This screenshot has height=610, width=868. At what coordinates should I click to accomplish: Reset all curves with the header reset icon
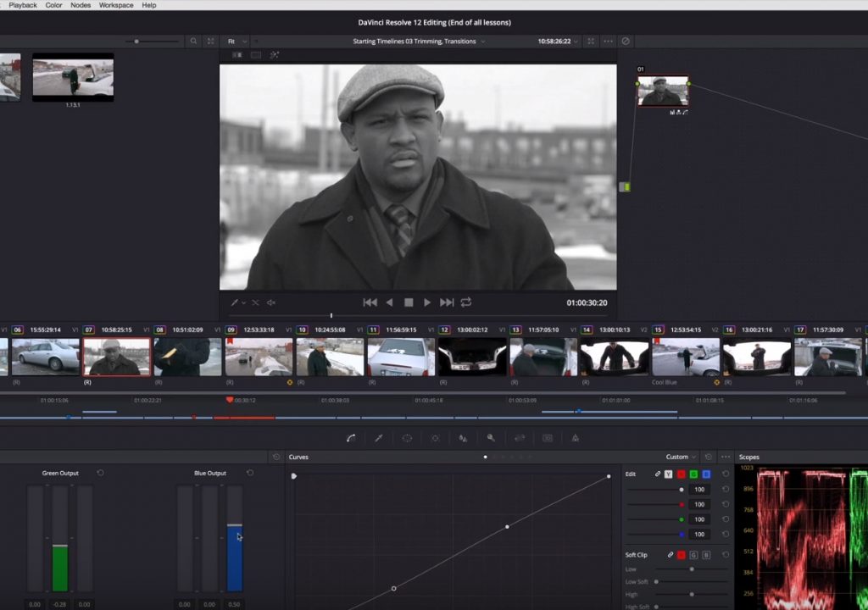click(x=708, y=457)
